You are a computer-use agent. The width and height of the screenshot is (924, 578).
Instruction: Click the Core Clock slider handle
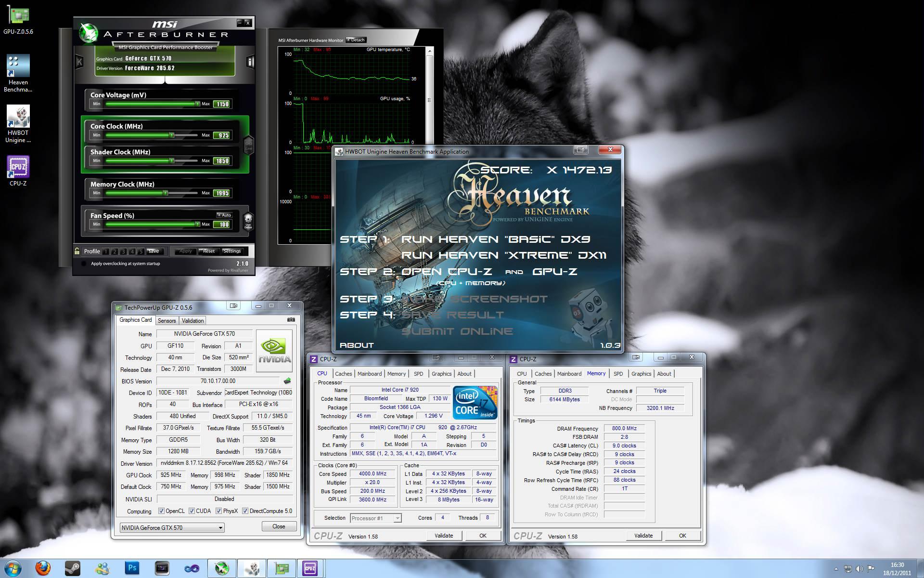click(x=171, y=135)
